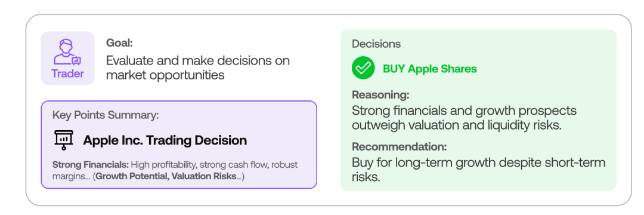644x215 pixels.
Task: Click the Decisions panel heading
Action: point(376,44)
